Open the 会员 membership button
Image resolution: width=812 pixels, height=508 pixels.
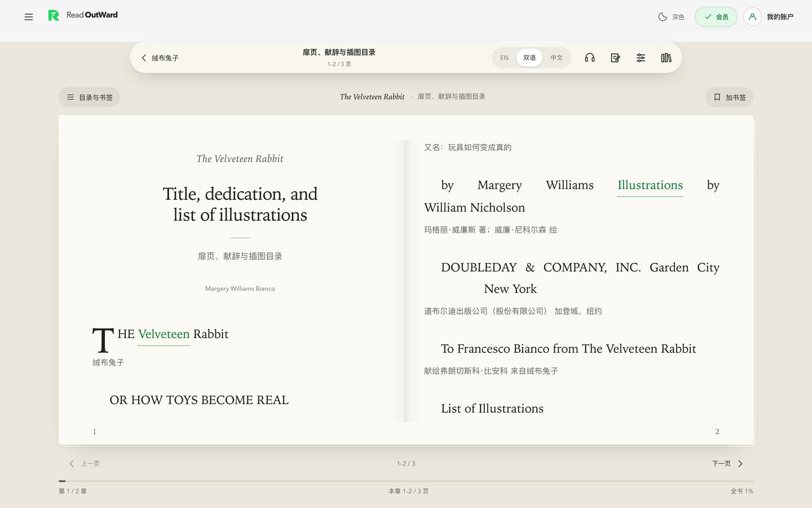[716, 17]
